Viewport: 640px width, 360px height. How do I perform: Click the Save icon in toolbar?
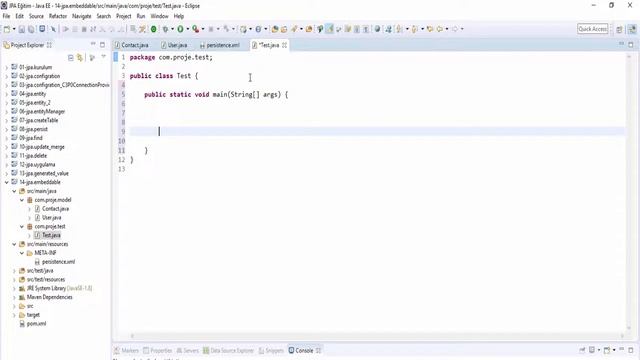click(x=22, y=29)
